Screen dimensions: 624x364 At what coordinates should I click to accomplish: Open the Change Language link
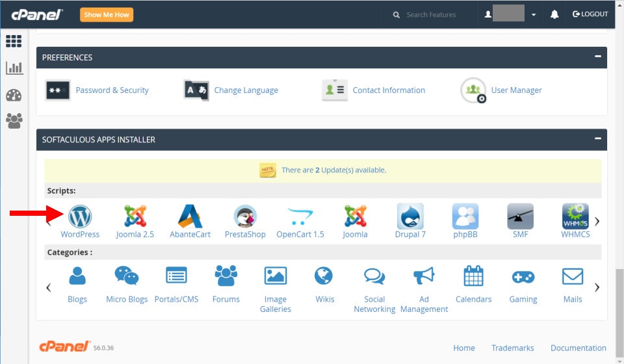[x=246, y=90]
